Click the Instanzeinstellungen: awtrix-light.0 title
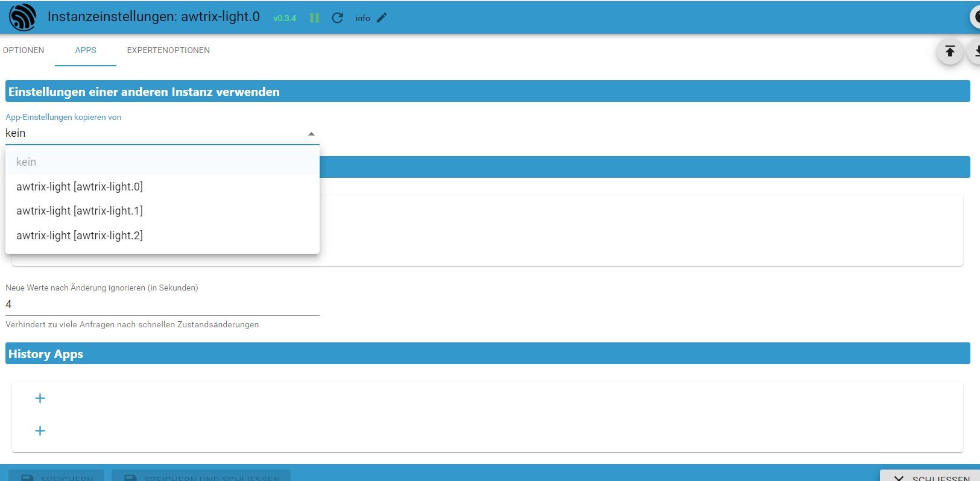Screen dimensions: 980x481 tap(154, 17)
